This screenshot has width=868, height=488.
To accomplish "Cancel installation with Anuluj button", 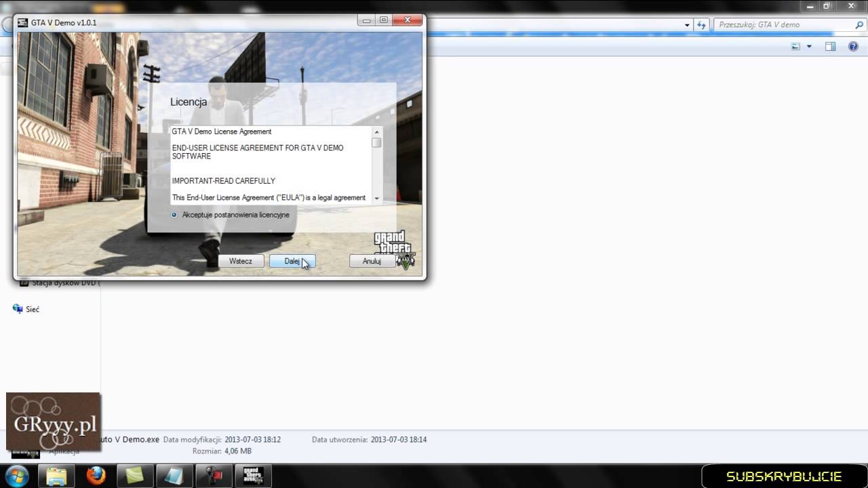I will [x=372, y=261].
